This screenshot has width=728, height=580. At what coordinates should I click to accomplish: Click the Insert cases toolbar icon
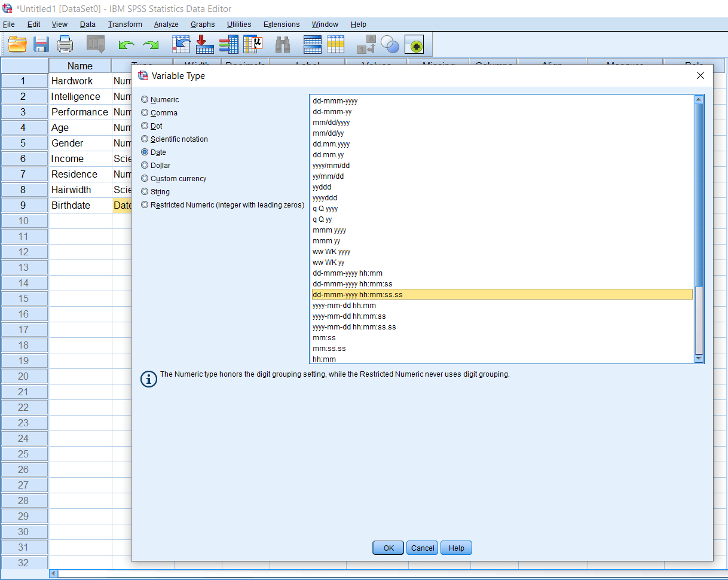pyautogui.click(x=204, y=44)
